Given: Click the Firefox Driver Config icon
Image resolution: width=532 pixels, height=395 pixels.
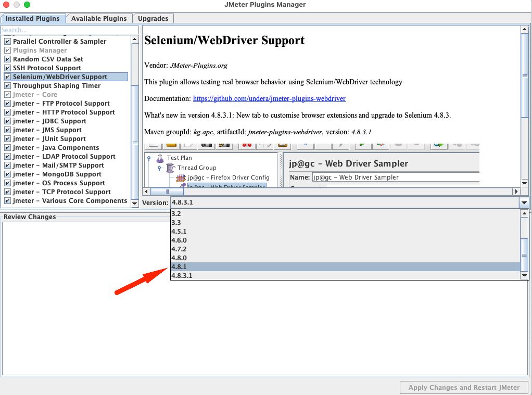Looking at the screenshot, I should pyautogui.click(x=181, y=177).
